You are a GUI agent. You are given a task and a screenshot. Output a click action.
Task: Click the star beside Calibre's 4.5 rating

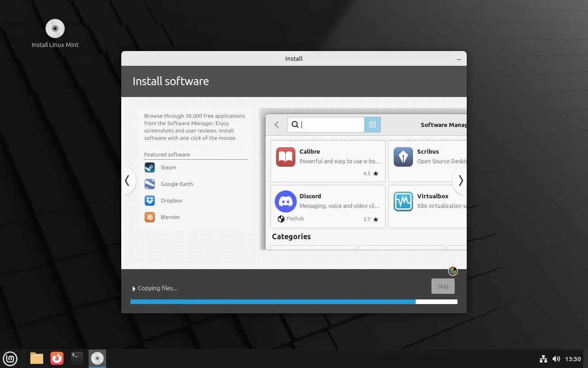(376, 173)
